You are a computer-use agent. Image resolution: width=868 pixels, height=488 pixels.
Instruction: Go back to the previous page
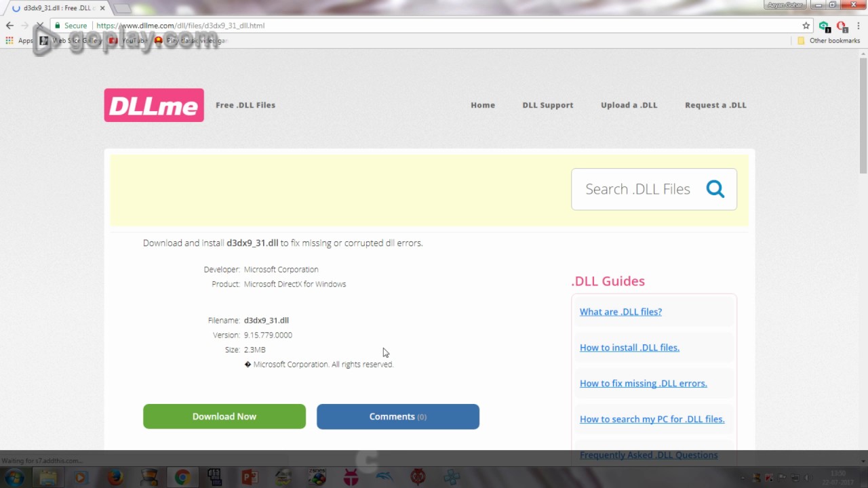click(x=9, y=26)
